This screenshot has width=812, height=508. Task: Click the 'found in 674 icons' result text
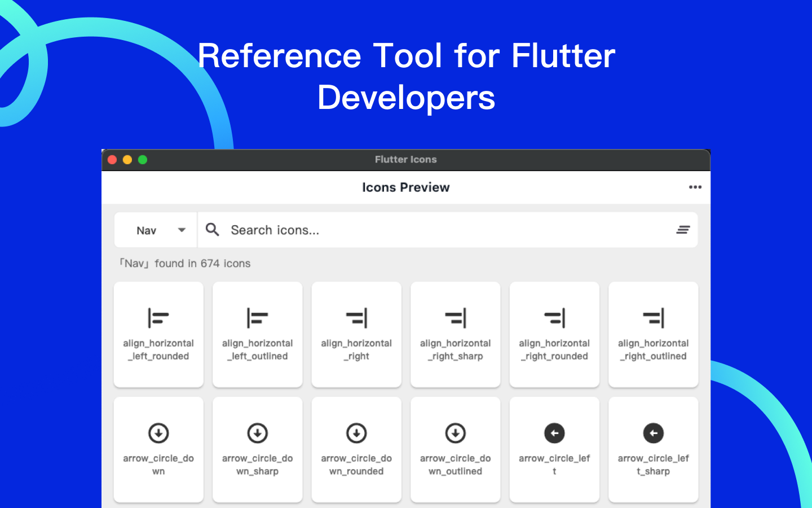coord(202,264)
